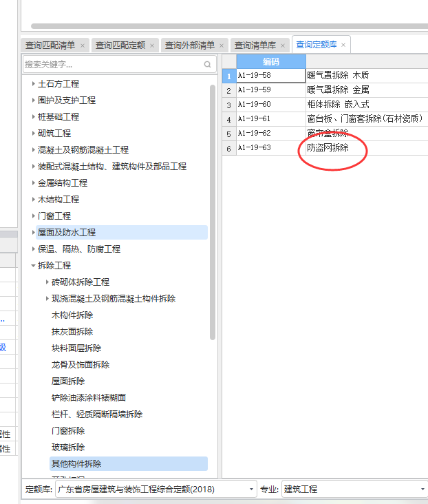Select 门窗拆除 tree item
Viewport: 428px width, 504px height.
(x=68, y=431)
